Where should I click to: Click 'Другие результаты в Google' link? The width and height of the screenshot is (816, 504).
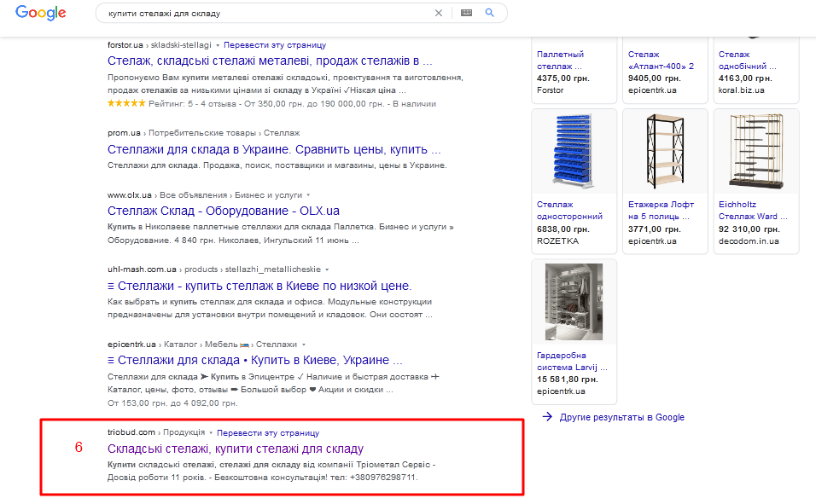point(622,417)
